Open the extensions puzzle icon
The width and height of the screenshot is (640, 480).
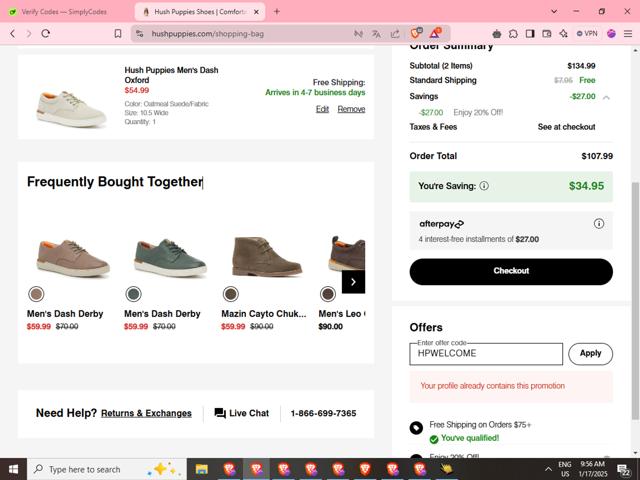pos(513,34)
